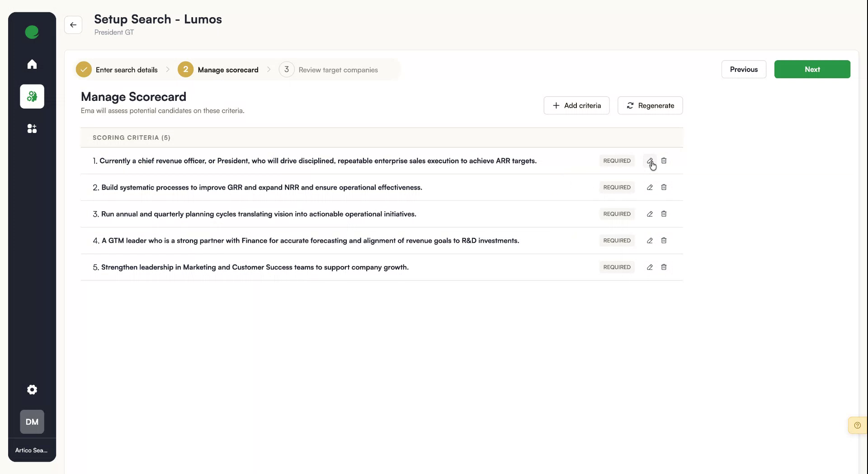Viewport: 868px width, 474px height.
Task: Open the DM user avatar in sidebar
Action: coord(32,422)
